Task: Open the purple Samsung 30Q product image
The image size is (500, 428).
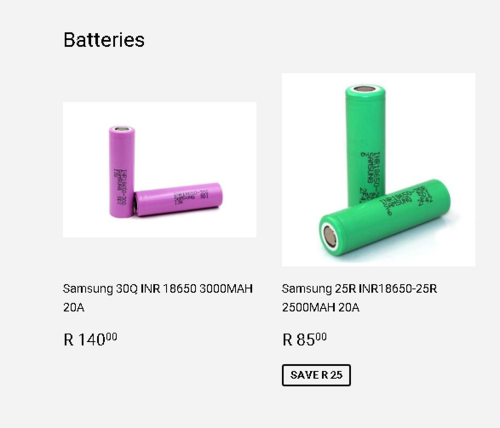Action: pos(160,170)
